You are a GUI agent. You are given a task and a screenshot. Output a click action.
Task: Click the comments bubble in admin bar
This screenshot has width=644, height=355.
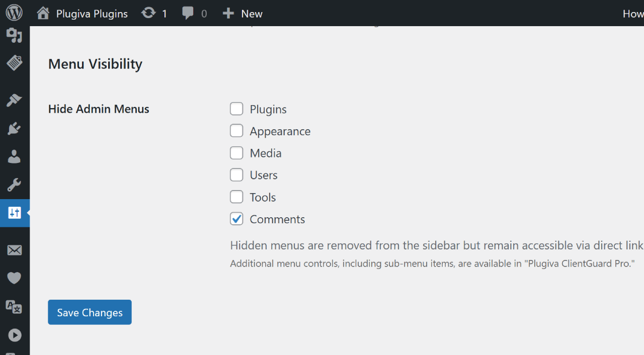tap(194, 13)
